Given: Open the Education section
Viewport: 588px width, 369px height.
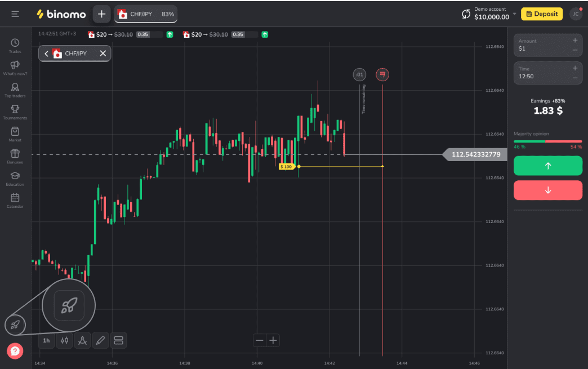Looking at the screenshot, I should (15, 177).
